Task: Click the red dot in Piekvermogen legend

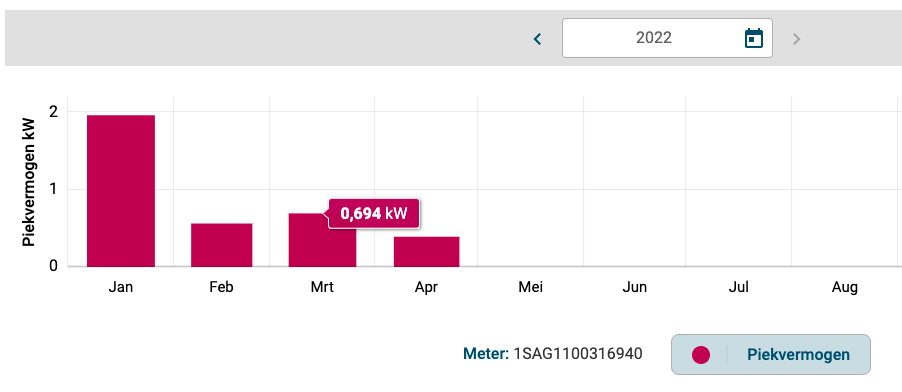Action: (701, 355)
